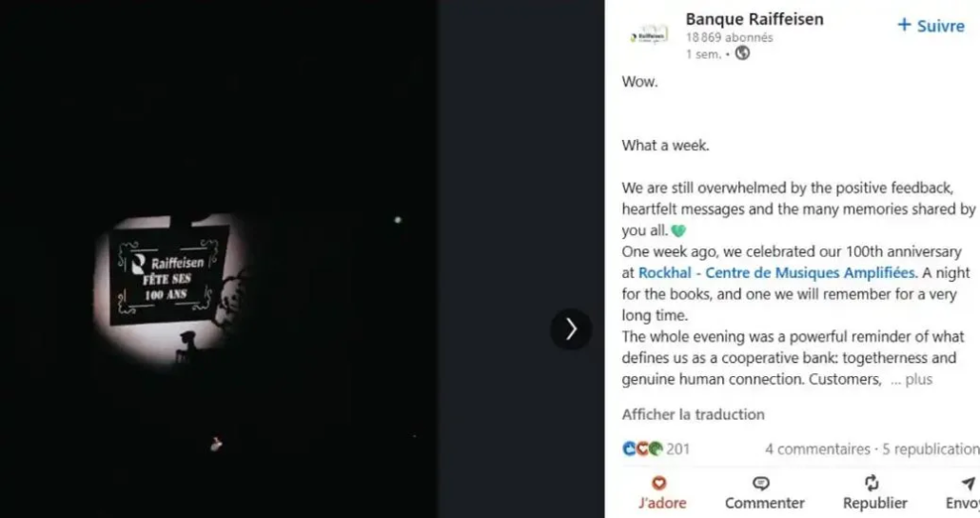This screenshot has height=518, width=980.
Task: Click the globe post visibility icon
Action: [x=743, y=54]
